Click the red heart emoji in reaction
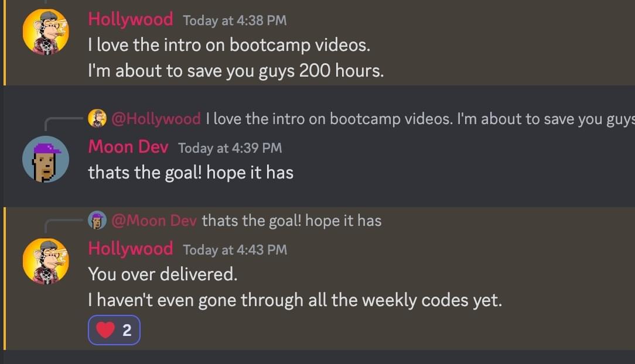Image resolution: width=635 pixels, height=364 pixels. point(105,330)
